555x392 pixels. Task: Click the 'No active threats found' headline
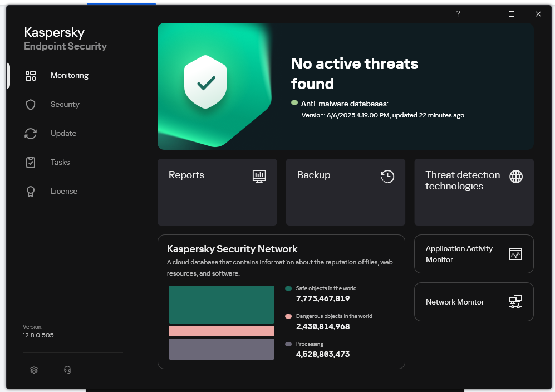click(x=355, y=73)
